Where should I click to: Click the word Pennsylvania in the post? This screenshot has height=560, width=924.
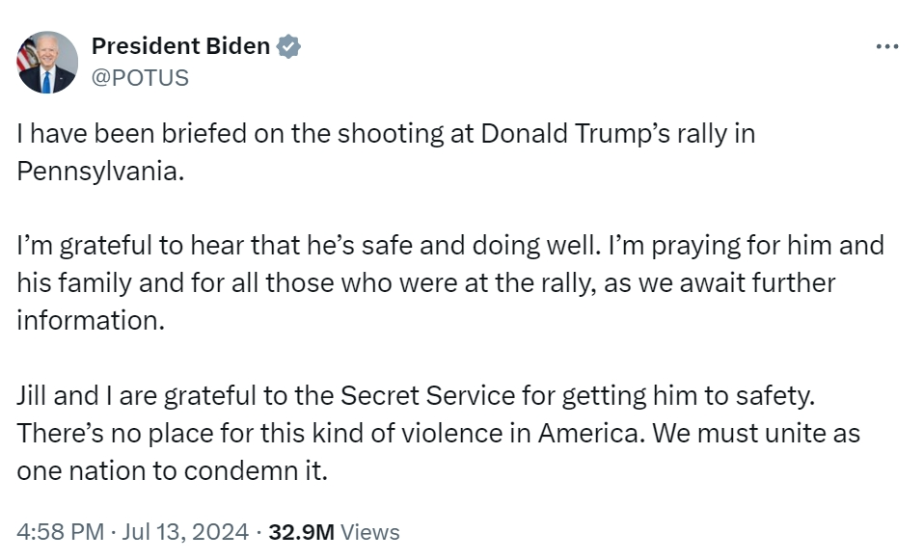coord(100,172)
